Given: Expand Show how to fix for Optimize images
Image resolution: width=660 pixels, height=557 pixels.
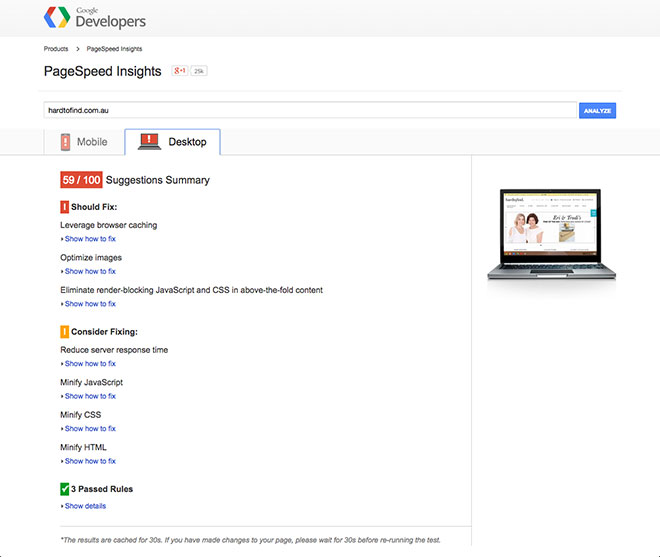Looking at the screenshot, I should 90,271.
